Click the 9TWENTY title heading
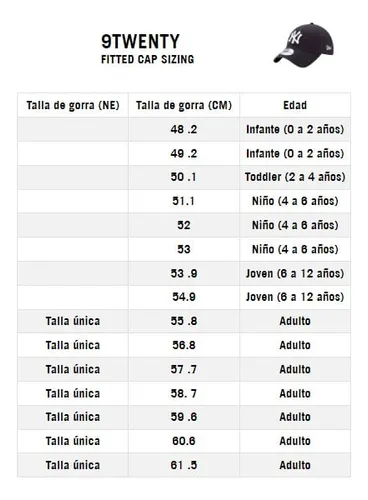368x500 pixels. point(140,42)
